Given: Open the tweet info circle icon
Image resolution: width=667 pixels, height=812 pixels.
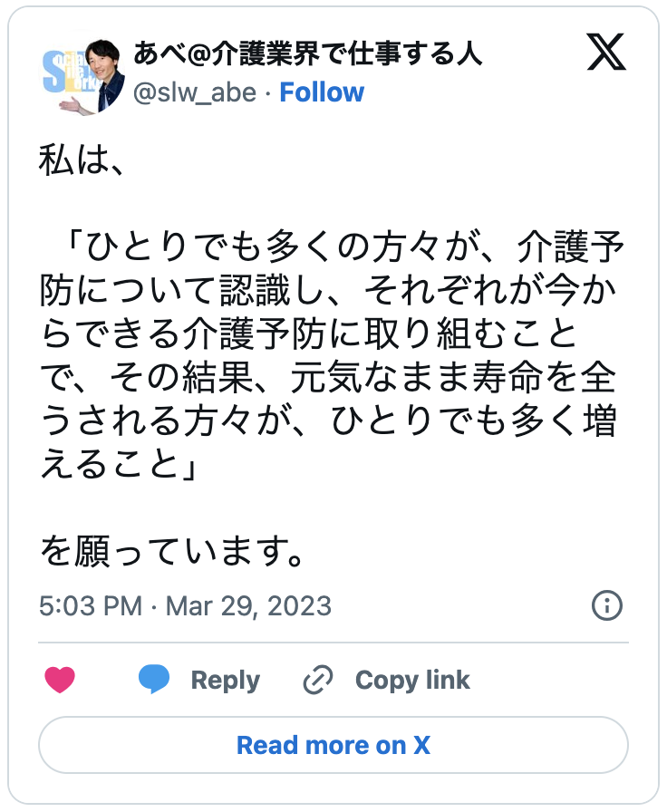Looking at the screenshot, I should [x=606, y=604].
